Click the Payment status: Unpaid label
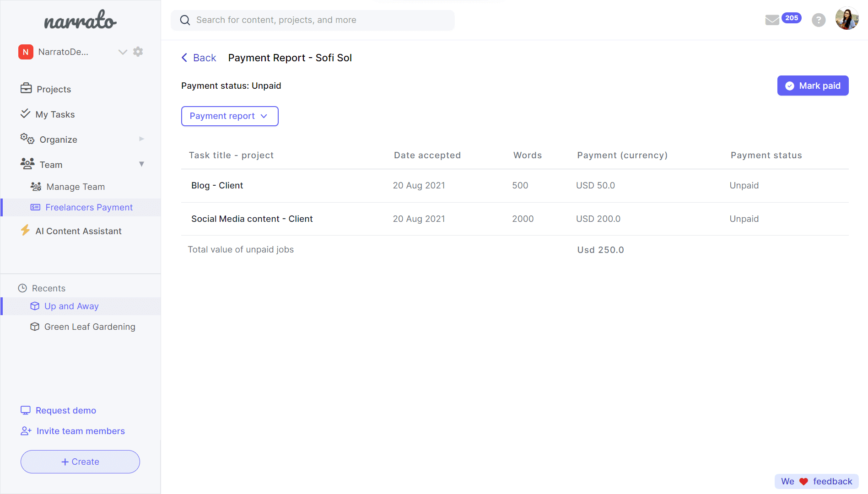 click(x=231, y=86)
